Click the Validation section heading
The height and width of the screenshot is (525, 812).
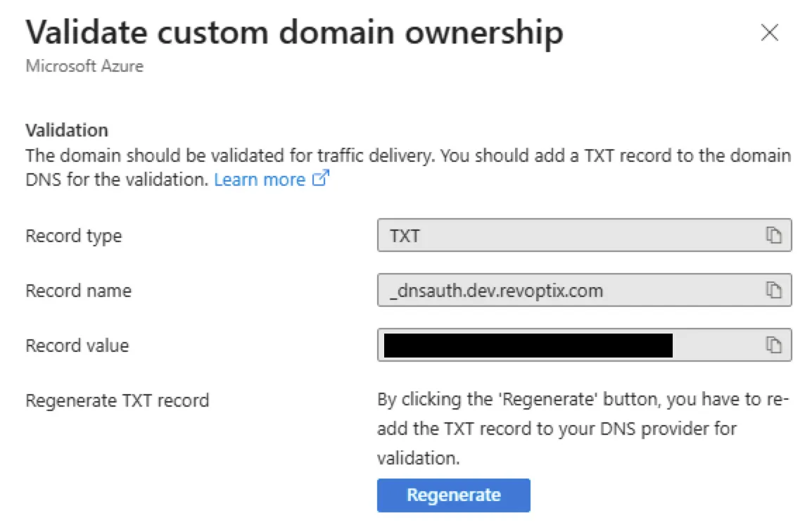[x=67, y=130]
